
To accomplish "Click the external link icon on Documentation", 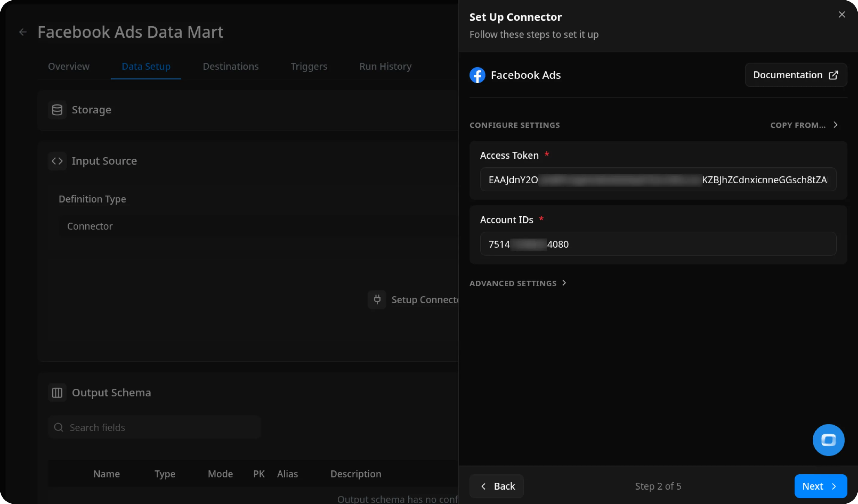I will (x=834, y=75).
